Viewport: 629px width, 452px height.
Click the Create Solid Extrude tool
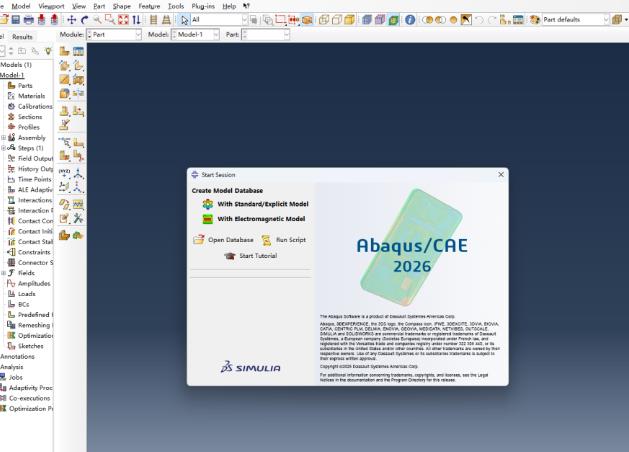pos(65,65)
